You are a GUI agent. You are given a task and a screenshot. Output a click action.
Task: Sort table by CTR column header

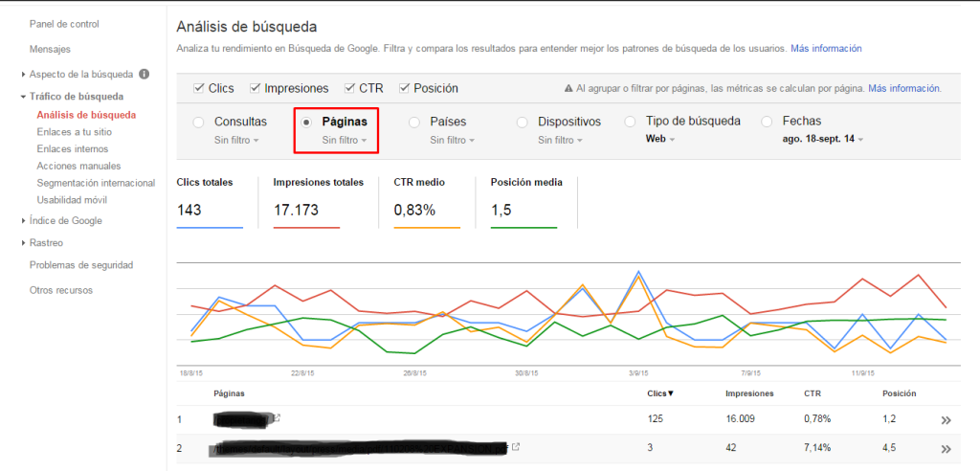(812, 393)
